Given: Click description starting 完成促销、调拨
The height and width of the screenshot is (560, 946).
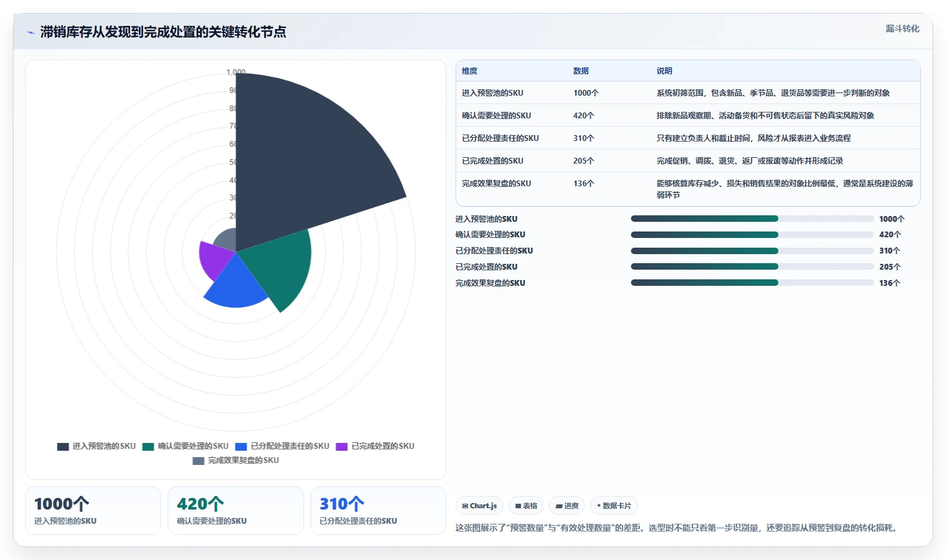Looking at the screenshot, I should tap(750, 161).
